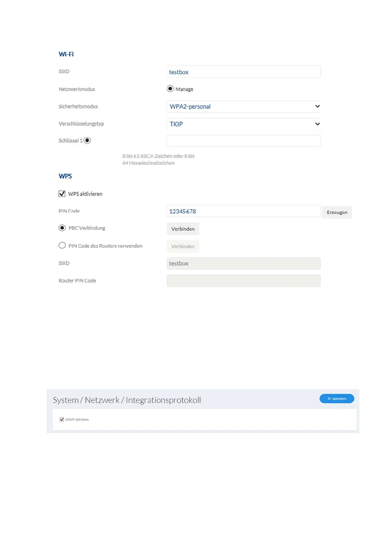Open the Sicherheitsmodus WPA2-personal dropdown
This screenshot has height=555, width=392.
click(243, 106)
